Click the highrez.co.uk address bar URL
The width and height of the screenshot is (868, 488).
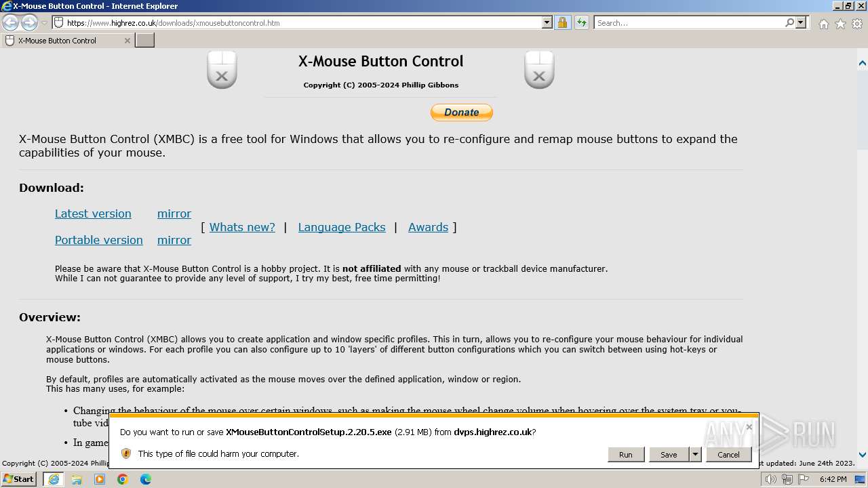coord(173,22)
